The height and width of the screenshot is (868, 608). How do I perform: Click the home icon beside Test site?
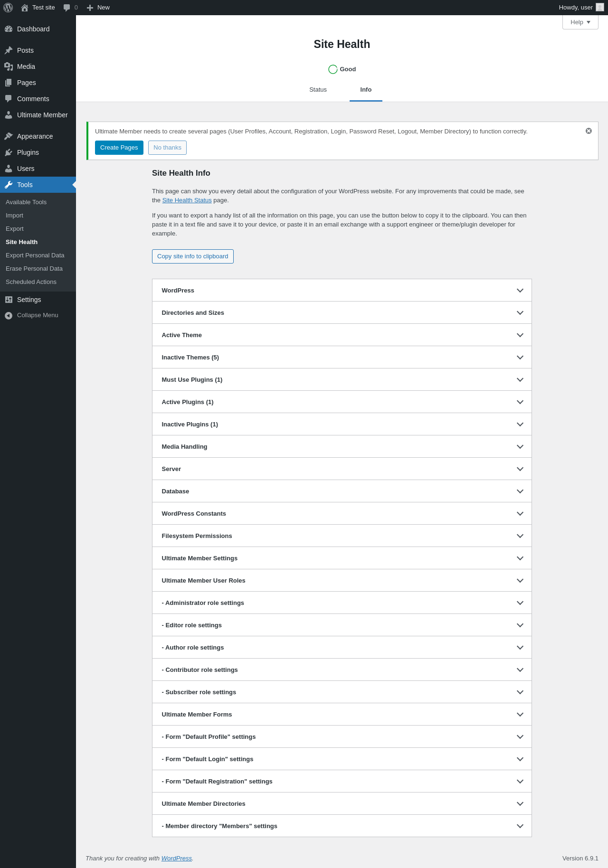pos(25,8)
